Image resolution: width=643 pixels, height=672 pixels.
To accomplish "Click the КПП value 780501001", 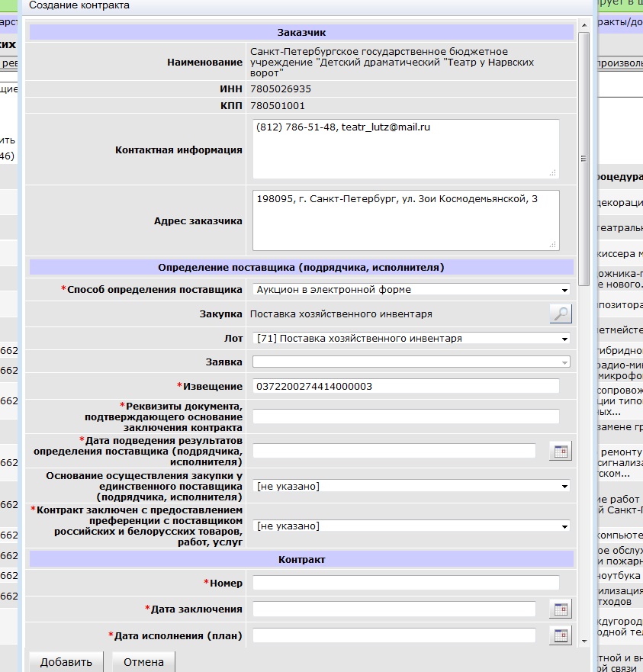I will [x=278, y=105].
